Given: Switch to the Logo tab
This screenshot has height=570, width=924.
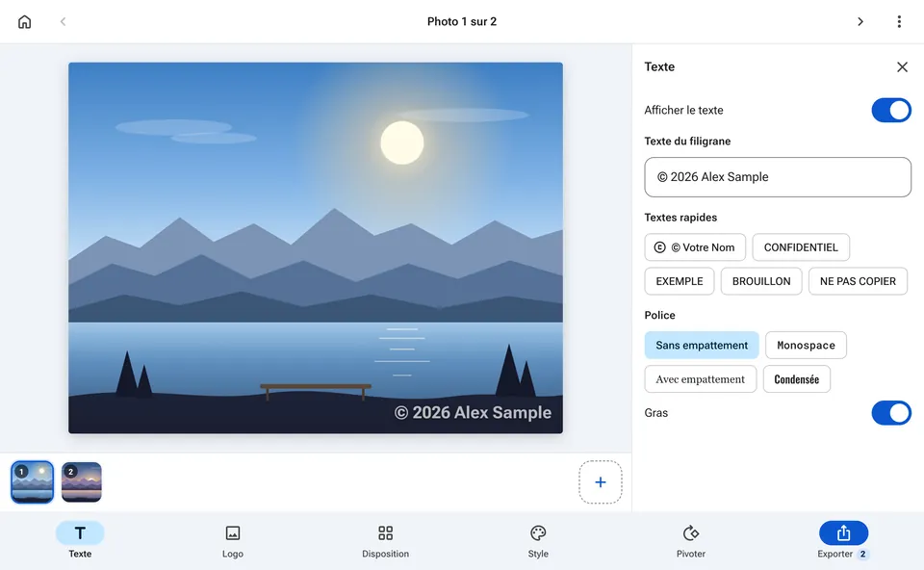Looking at the screenshot, I should pyautogui.click(x=233, y=540).
